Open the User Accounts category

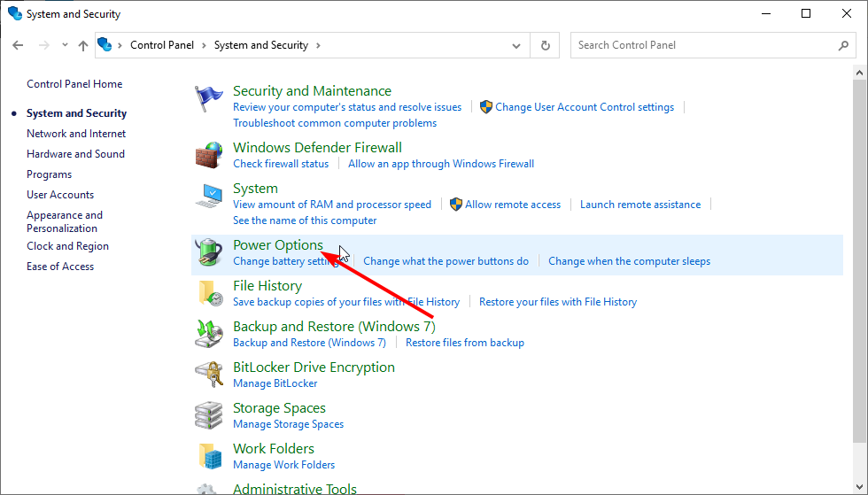(60, 195)
